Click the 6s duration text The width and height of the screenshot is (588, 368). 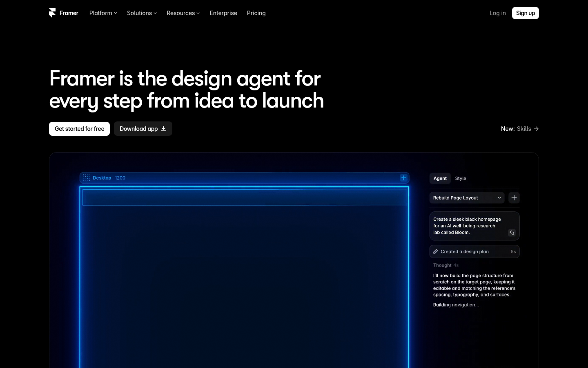coord(513,251)
